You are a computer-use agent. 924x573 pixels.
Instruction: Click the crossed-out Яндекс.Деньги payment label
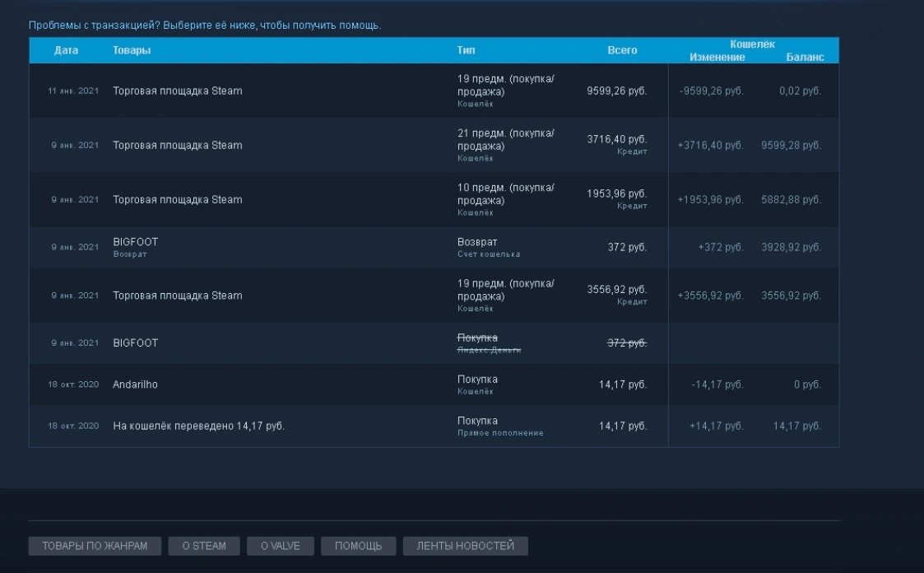click(x=489, y=350)
